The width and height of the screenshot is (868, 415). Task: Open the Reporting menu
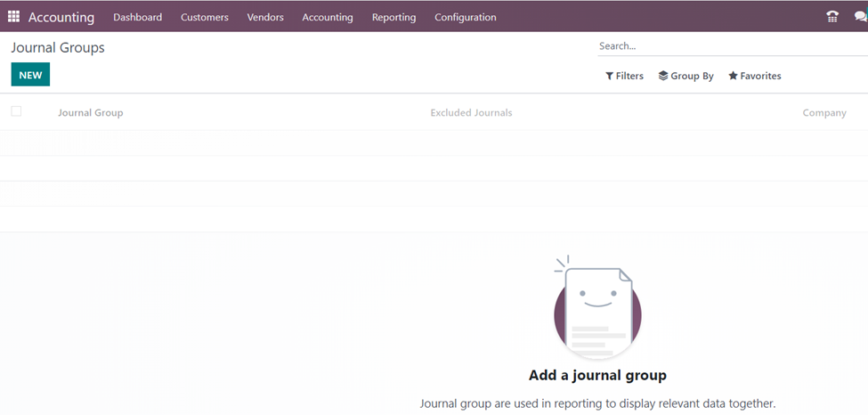(393, 17)
